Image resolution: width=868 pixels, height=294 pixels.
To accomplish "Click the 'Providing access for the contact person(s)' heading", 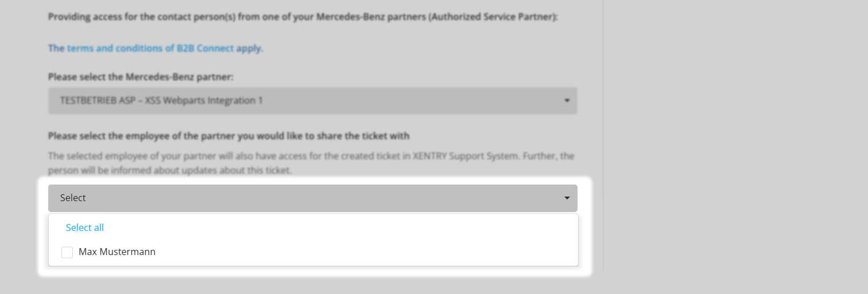I will click(x=303, y=17).
